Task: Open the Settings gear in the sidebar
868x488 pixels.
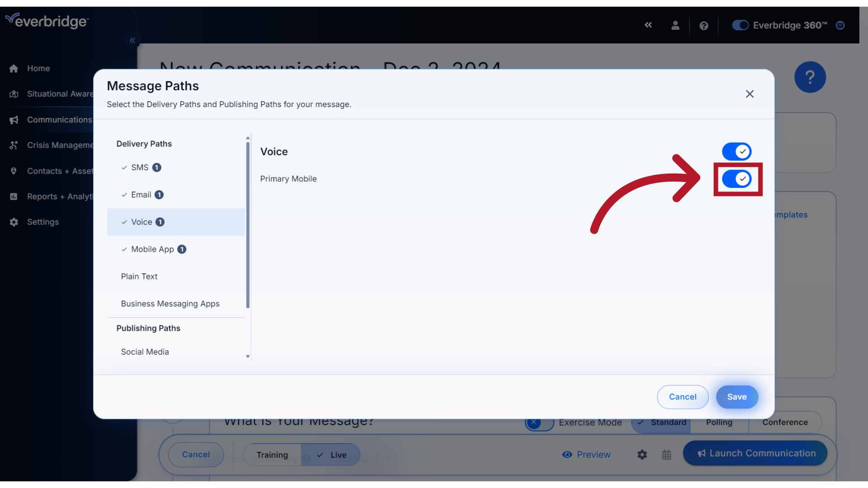Action: click(x=42, y=222)
